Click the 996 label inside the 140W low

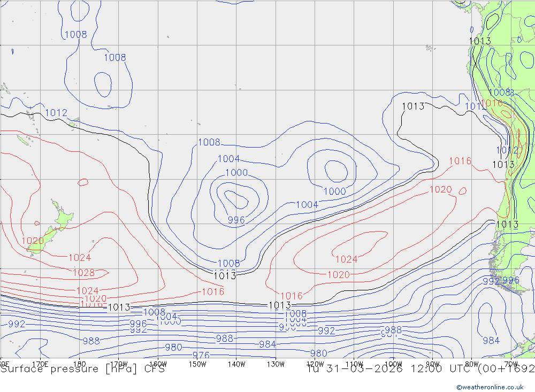tap(236, 220)
